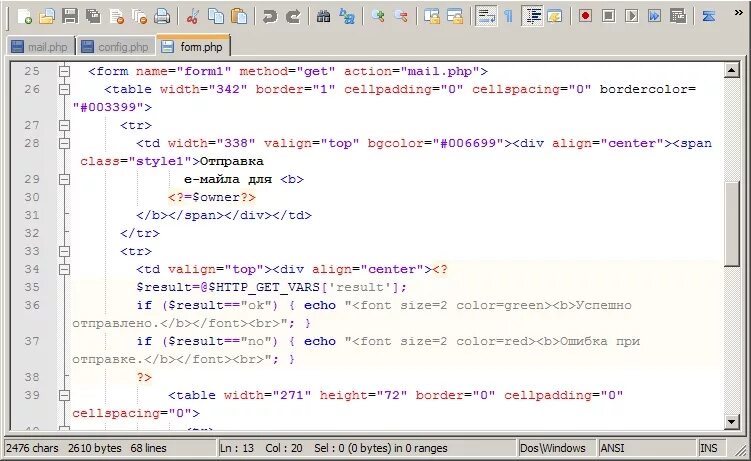
Task: Click the closing </tr> tag on line 32
Action: click(140, 234)
